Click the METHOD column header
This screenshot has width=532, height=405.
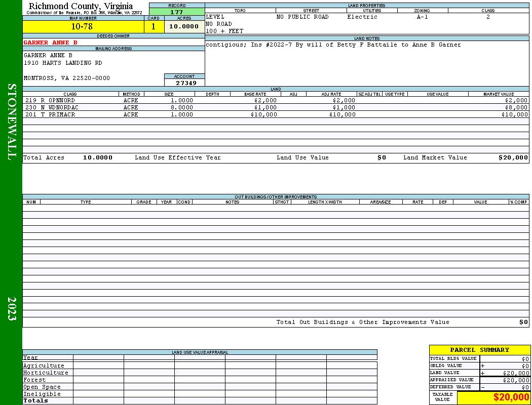pos(131,94)
